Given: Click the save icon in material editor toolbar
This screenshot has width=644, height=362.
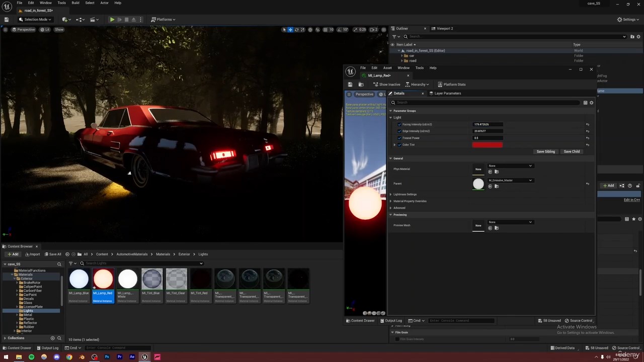Looking at the screenshot, I should tap(350, 84).
